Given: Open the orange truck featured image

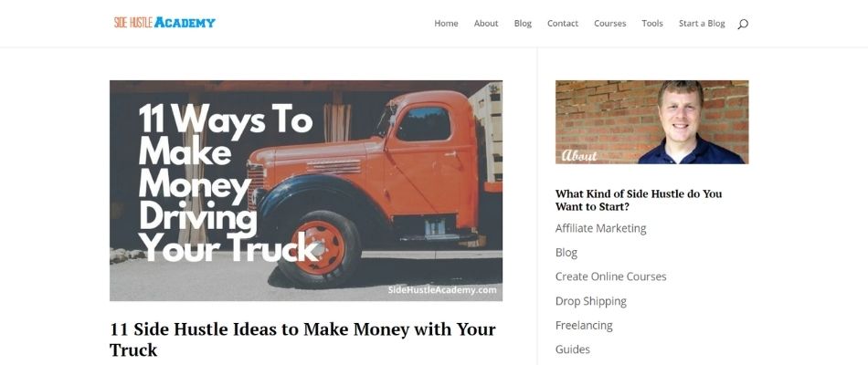Looking at the screenshot, I should (x=306, y=191).
